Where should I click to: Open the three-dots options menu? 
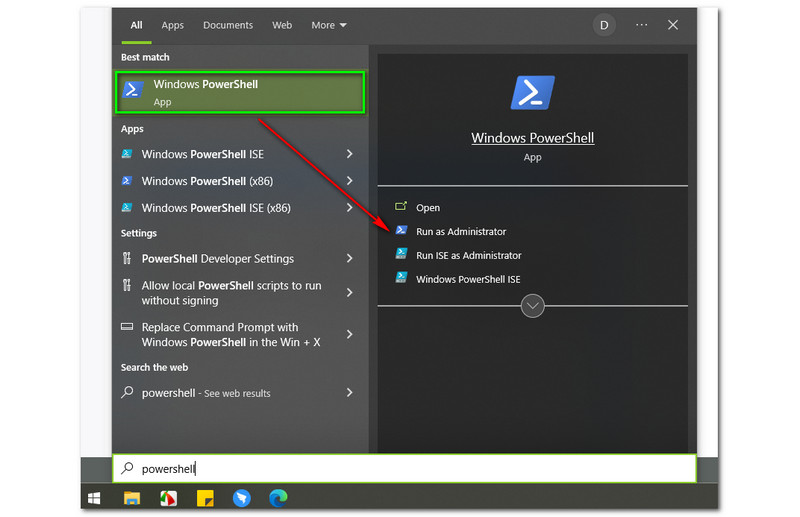click(x=641, y=25)
